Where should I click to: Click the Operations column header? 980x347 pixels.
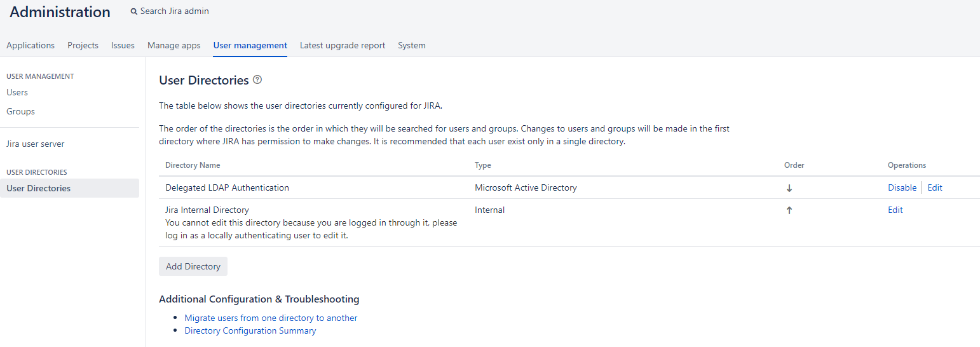(x=907, y=165)
